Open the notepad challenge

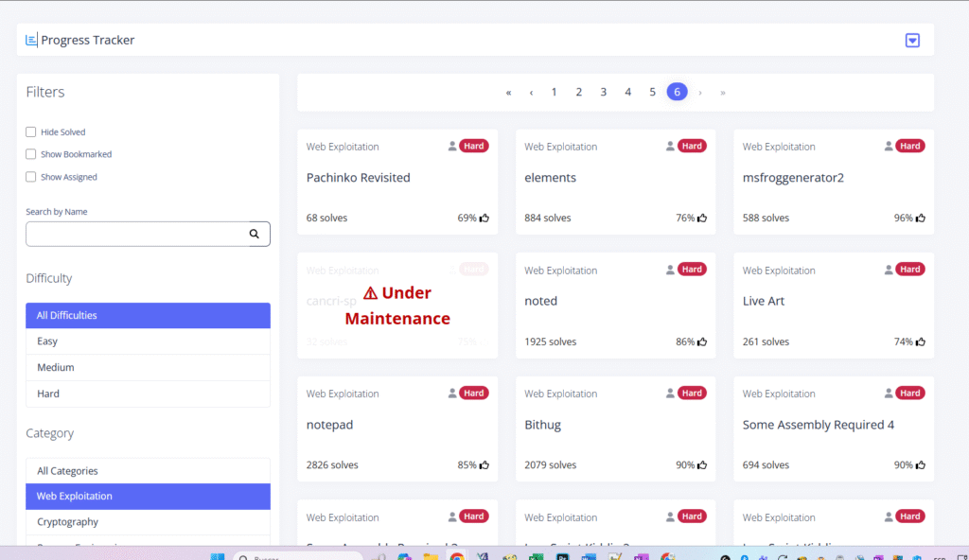tap(330, 425)
